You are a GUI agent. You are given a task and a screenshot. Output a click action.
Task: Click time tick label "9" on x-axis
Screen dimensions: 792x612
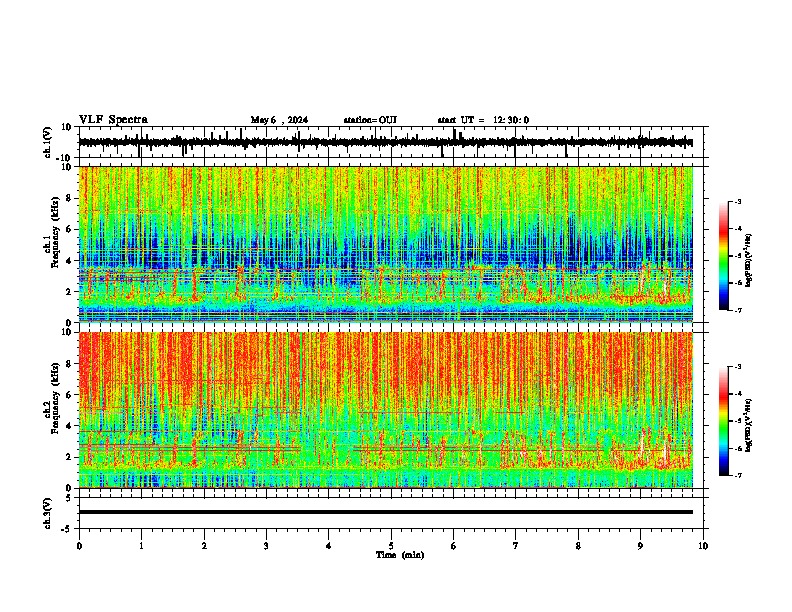(640, 546)
